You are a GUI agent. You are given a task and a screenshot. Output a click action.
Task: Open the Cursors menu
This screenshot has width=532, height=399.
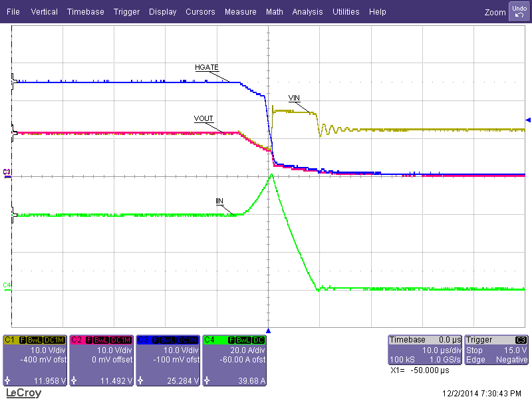[x=200, y=11]
